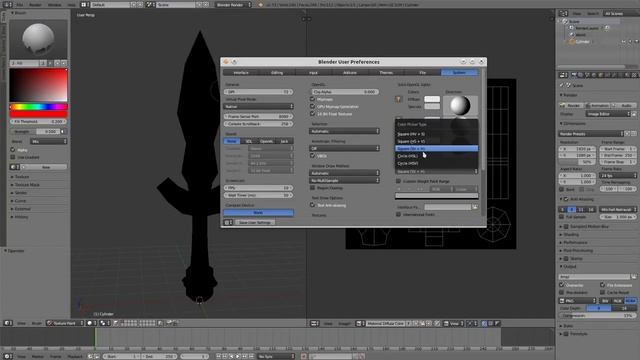Toggle solid OpenGL light bulb icon
The image size is (640, 360).
pyautogui.click(x=399, y=99)
